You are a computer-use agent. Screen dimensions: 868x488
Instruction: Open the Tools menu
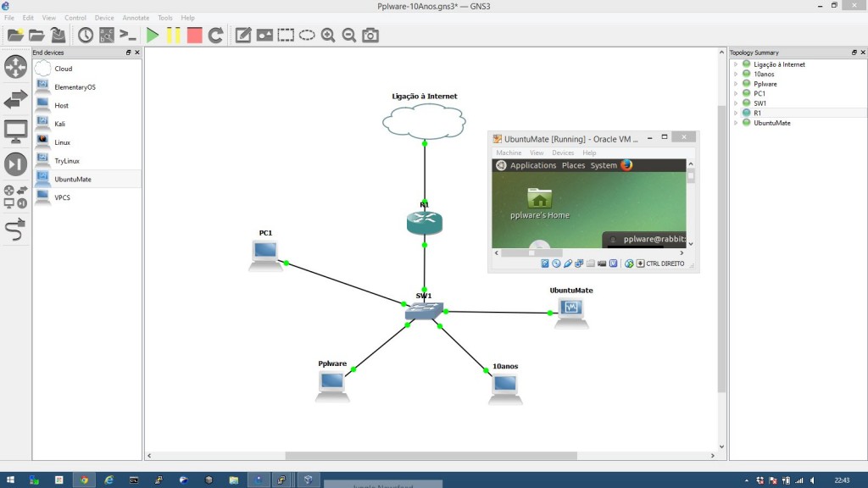[165, 18]
